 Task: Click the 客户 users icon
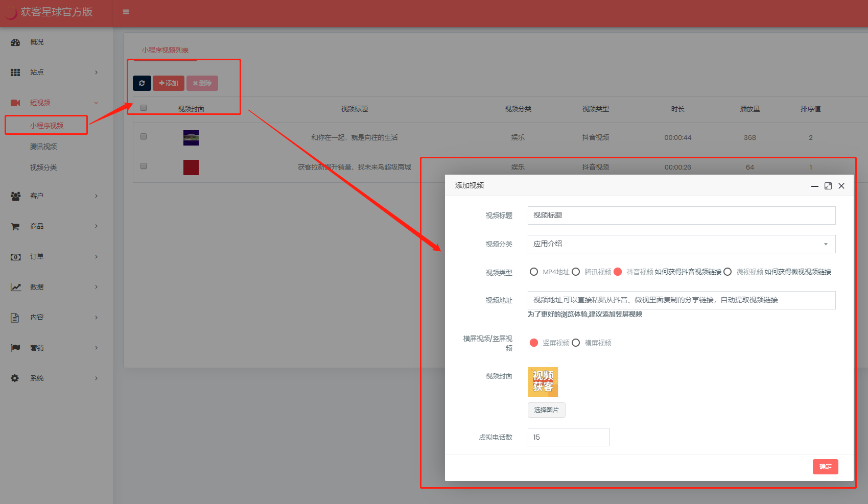point(15,196)
